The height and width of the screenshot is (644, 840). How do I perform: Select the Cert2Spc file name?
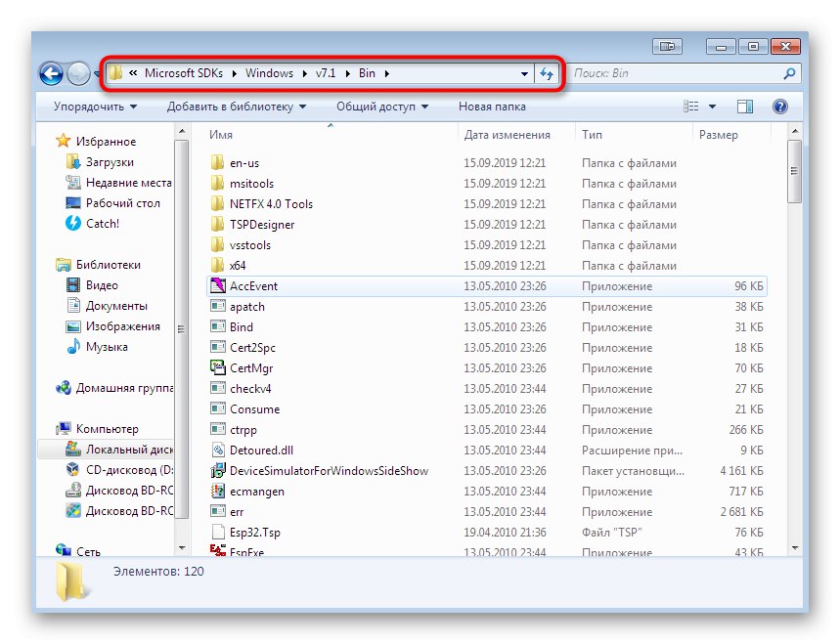pyautogui.click(x=252, y=348)
